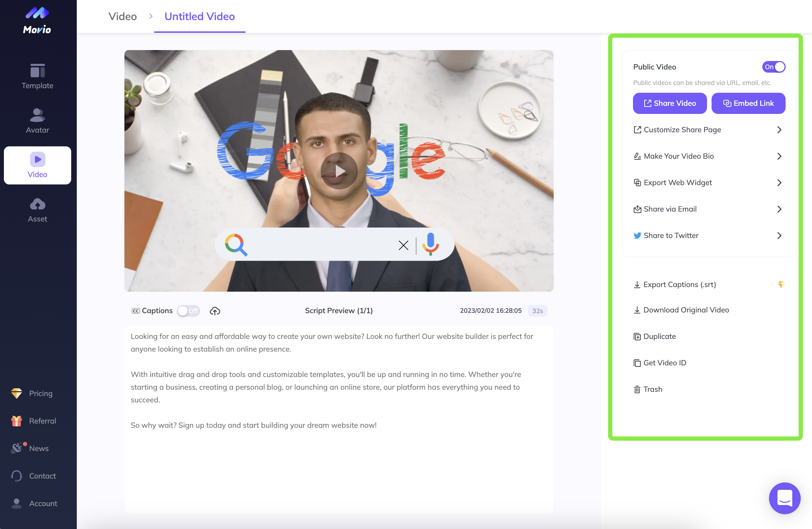The width and height of the screenshot is (812, 529).
Task: Click Export Captions (.srt)
Action: click(679, 285)
